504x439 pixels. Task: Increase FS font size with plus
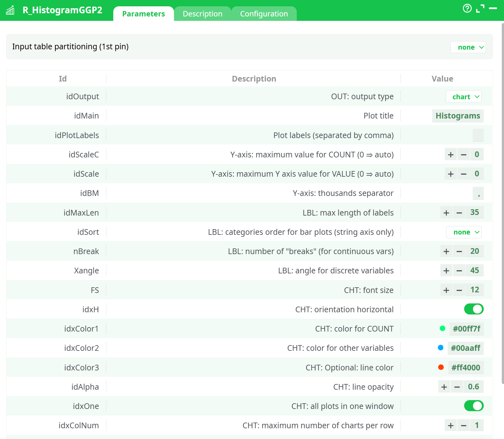click(x=446, y=290)
